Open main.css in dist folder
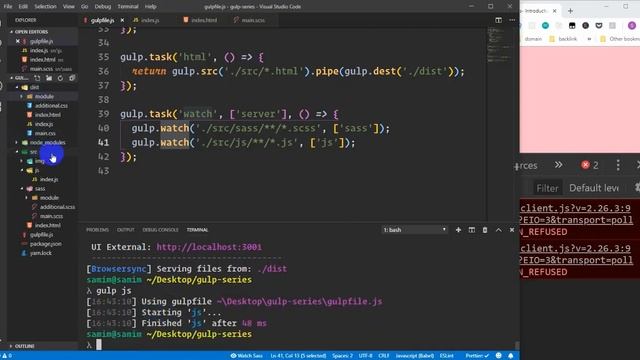The height and width of the screenshot is (360, 640). [x=45, y=133]
